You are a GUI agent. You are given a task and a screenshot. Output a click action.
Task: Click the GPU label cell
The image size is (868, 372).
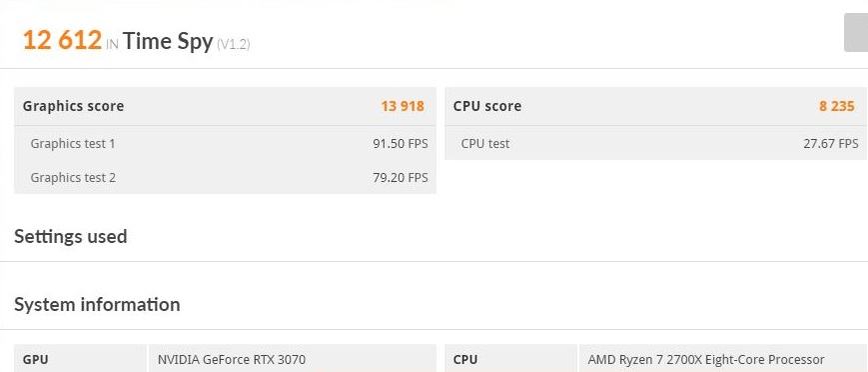click(80, 359)
